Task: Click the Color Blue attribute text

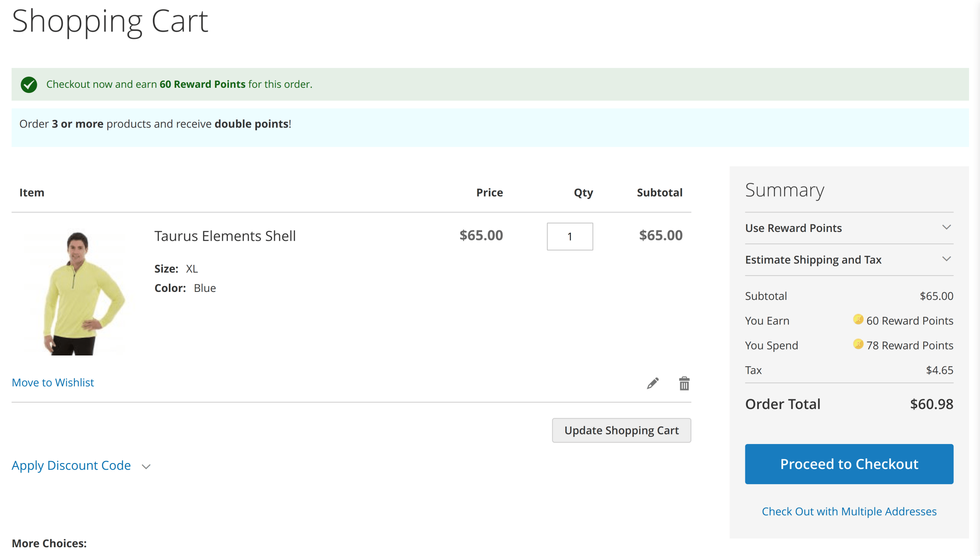Action: (x=185, y=288)
